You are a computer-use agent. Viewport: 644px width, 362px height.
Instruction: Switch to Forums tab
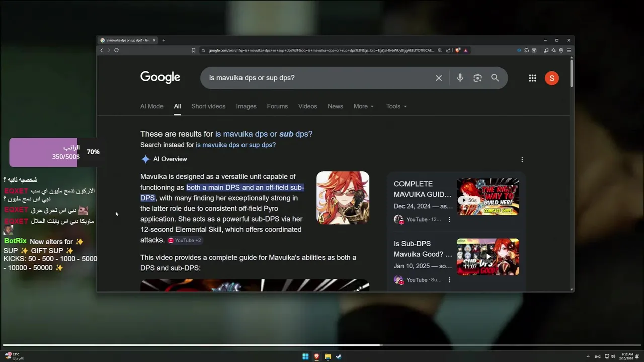click(x=277, y=106)
